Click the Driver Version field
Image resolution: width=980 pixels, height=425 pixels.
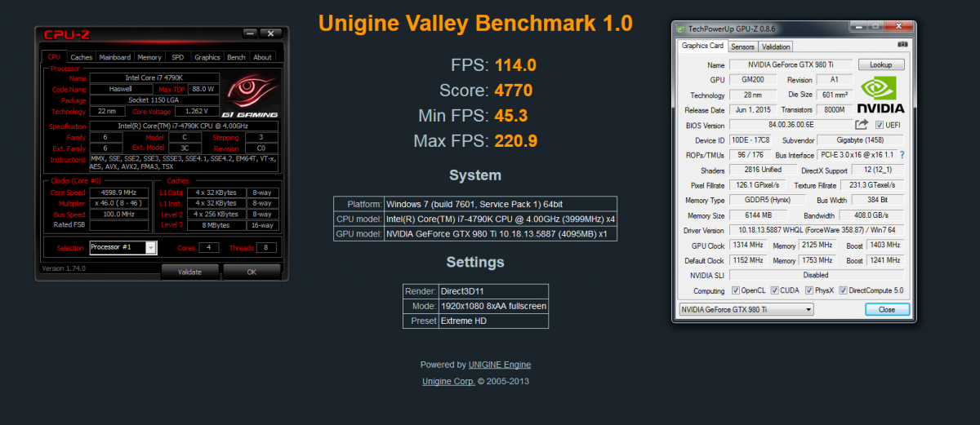(x=816, y=230)
